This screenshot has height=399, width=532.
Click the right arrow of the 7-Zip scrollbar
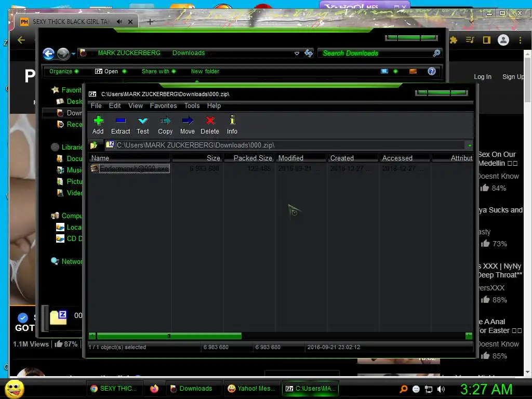point(469,336)
